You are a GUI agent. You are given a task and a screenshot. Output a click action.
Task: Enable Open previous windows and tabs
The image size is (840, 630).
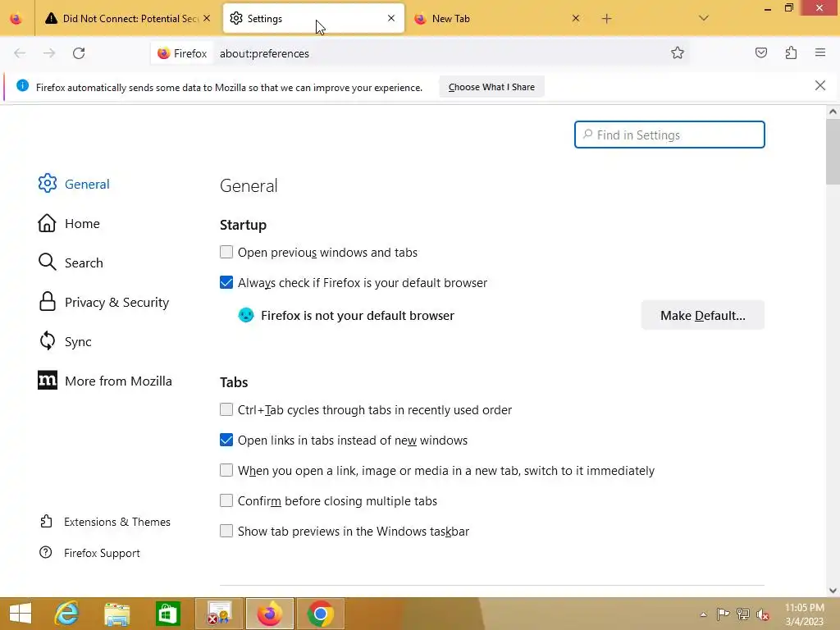pos(226,252)
